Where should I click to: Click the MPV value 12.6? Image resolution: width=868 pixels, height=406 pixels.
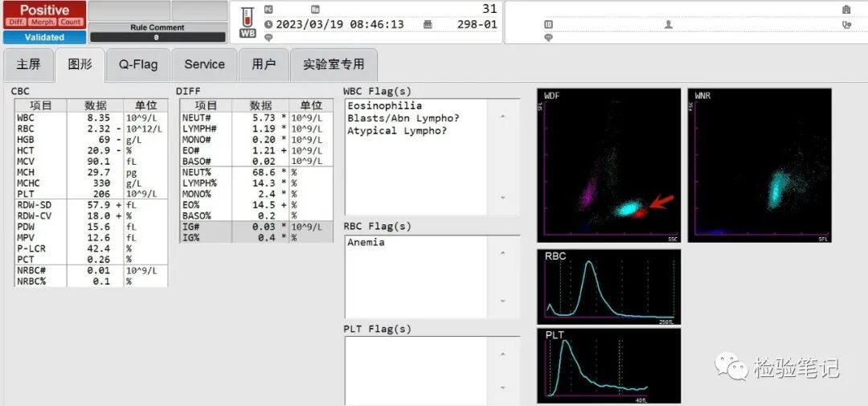[x=97, y=238]
